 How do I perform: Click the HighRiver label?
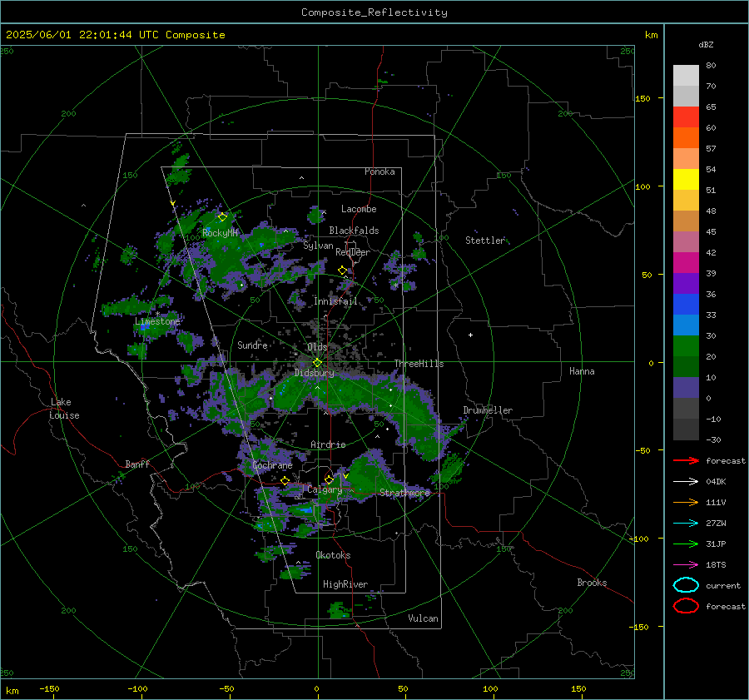tap(345, 584)
